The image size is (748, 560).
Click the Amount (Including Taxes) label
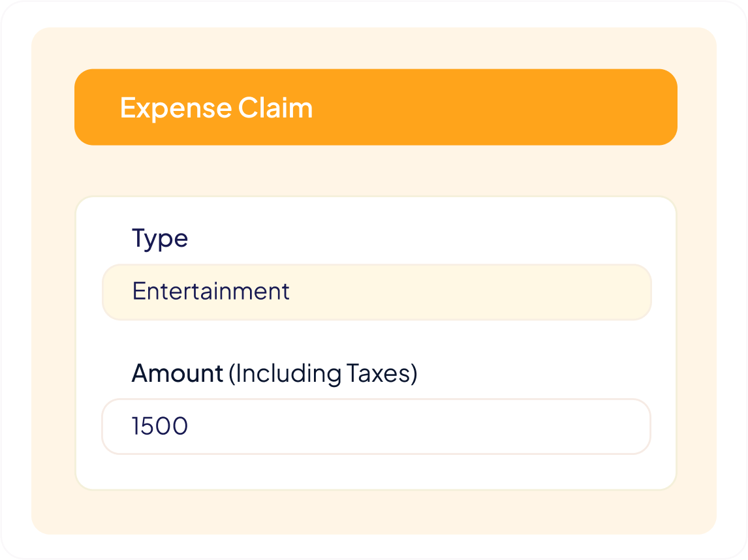[276, 374]
